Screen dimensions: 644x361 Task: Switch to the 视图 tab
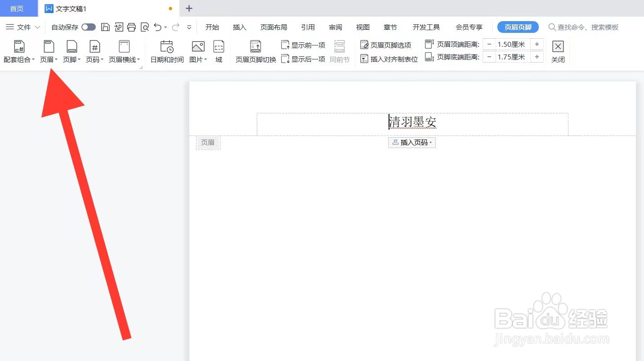(x=363, y=27)
